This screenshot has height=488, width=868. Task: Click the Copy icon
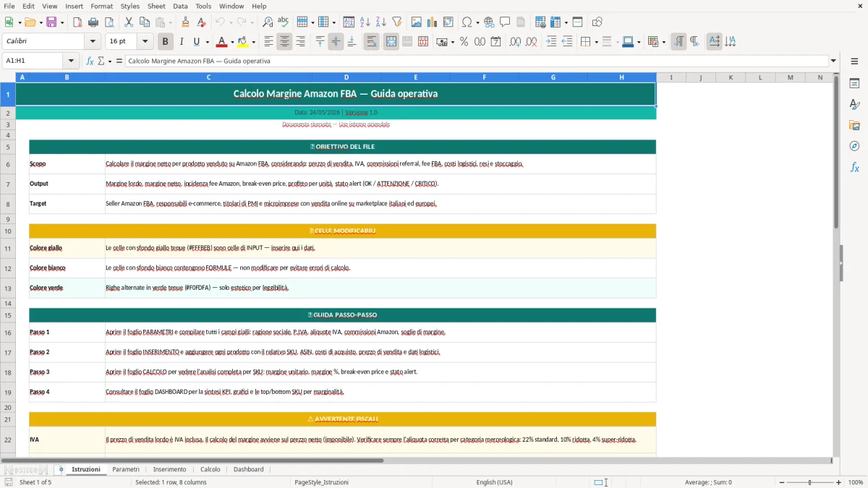click(x=145, y=22)
